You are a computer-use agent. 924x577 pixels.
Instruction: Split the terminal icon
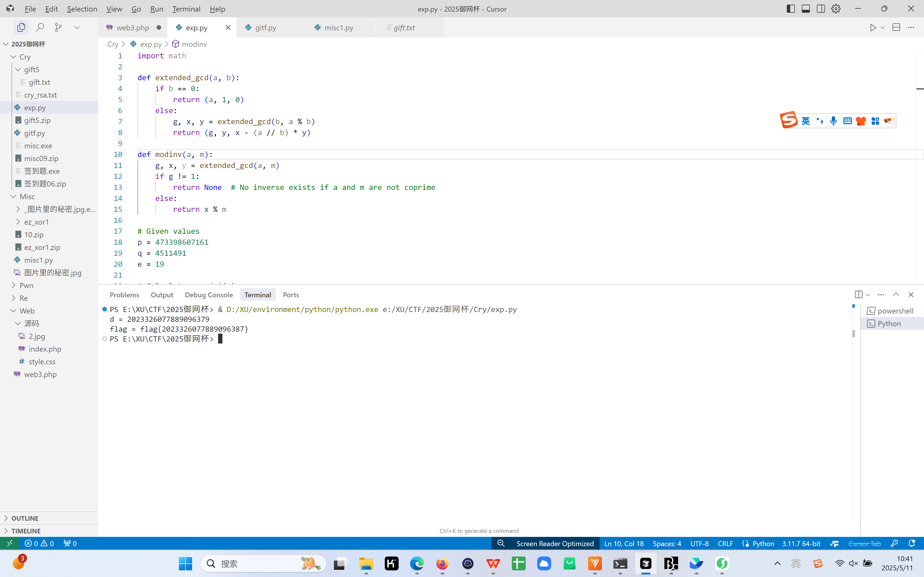point(858,295)
